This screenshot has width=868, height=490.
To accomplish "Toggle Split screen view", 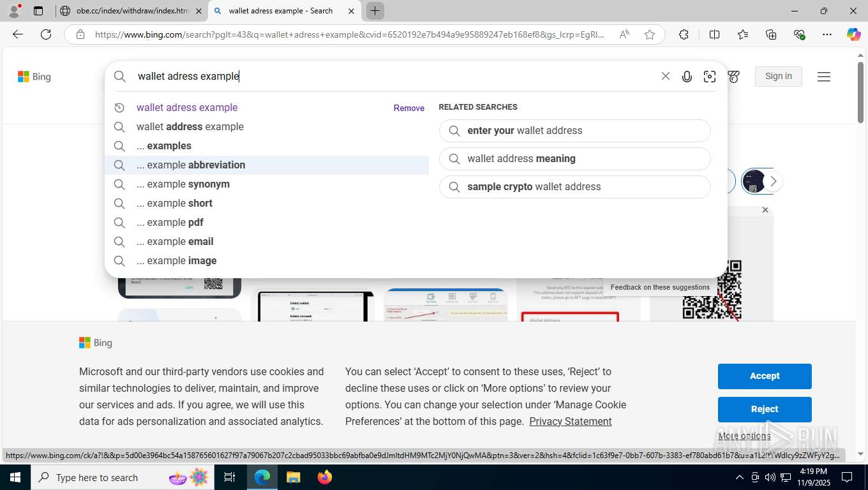I will pyautogui.click(x=714, y=34).
